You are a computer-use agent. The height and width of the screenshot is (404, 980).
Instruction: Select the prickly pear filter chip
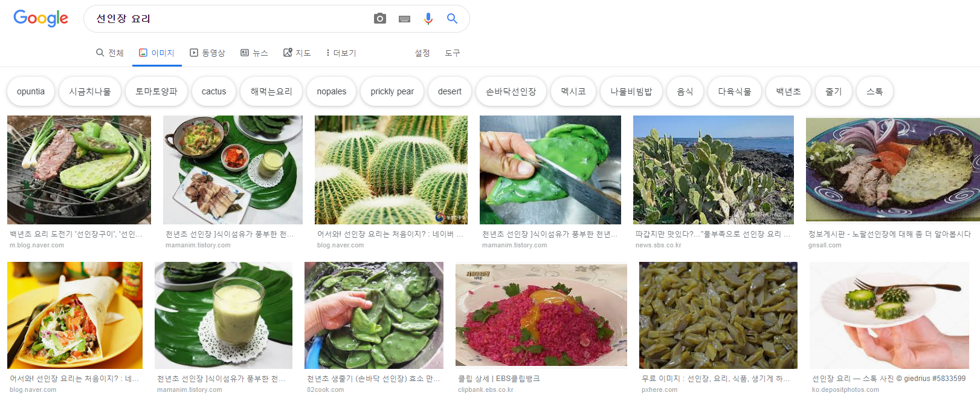click(392, 91)
